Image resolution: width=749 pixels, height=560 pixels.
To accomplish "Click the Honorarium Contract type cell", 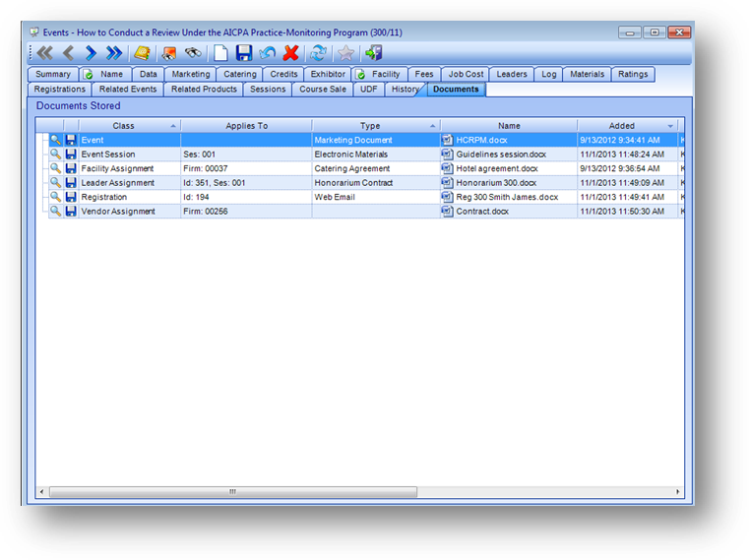I will (376, 182).
